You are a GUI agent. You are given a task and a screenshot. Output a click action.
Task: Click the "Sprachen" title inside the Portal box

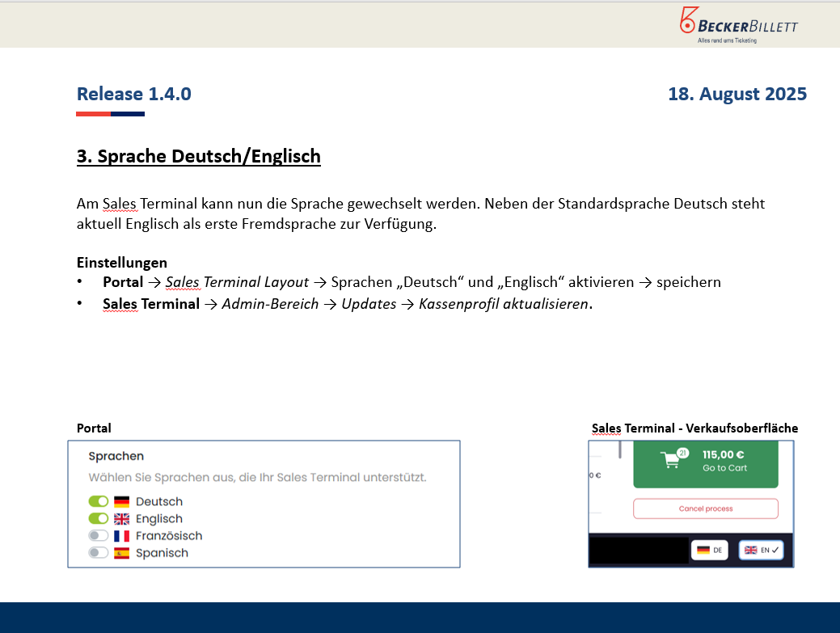coord(116,456)
